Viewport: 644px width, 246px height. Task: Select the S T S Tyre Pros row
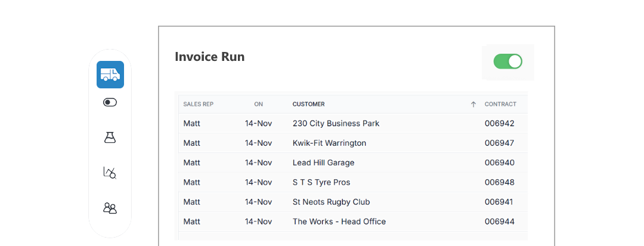click(321, 182)
